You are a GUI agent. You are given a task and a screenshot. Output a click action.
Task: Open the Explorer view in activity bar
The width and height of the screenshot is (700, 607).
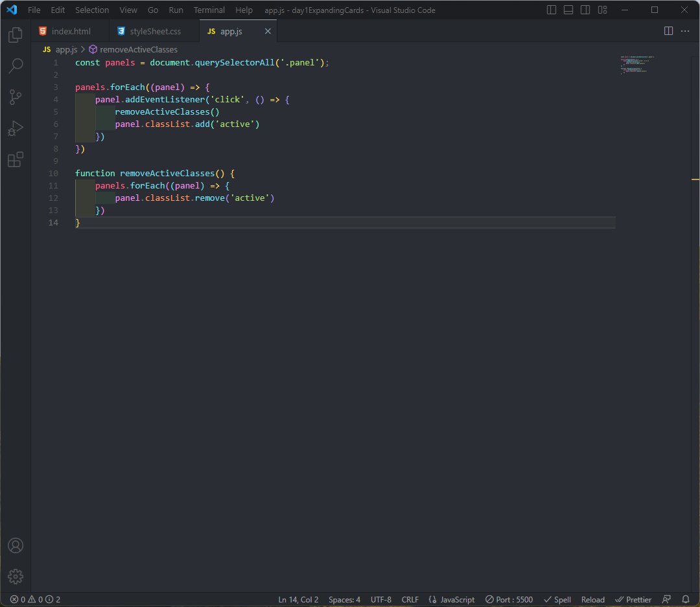pyautogui.click(x=16, y=35)
